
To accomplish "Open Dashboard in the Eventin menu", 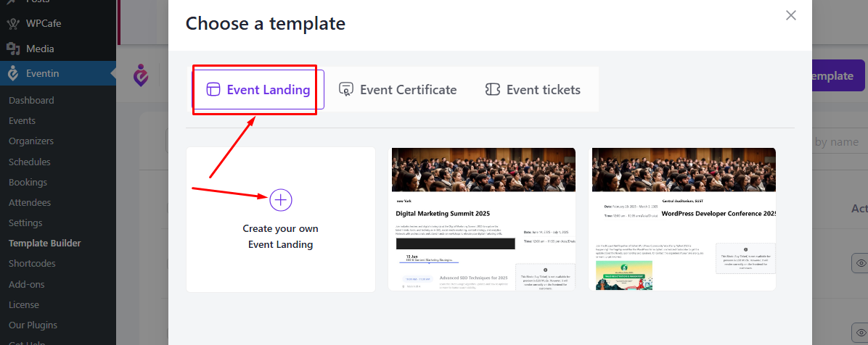I will coord(31,101).
